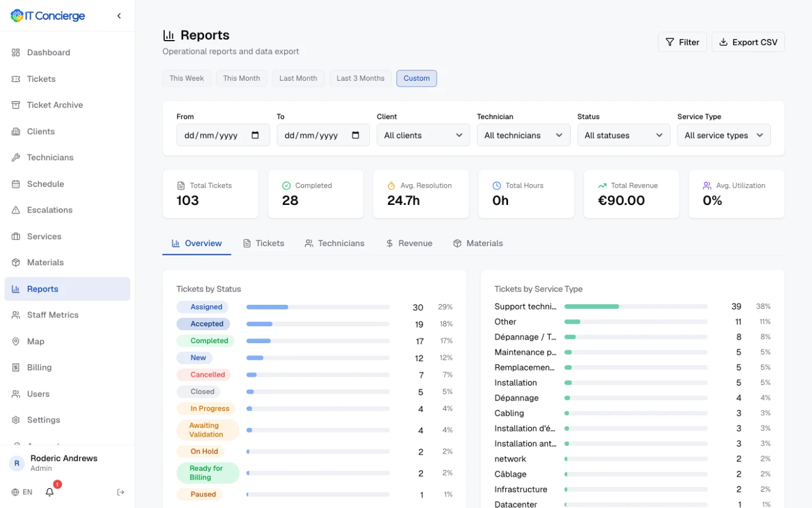
Task: Click the IT Concierge logo icon
Action: point(17,16)
